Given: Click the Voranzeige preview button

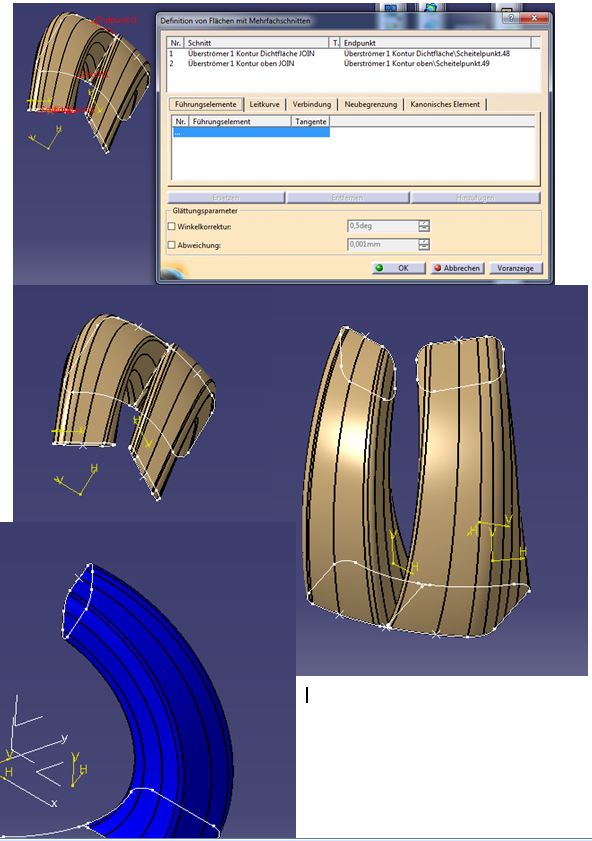Looking at the screenshot, I should [515, 268].
